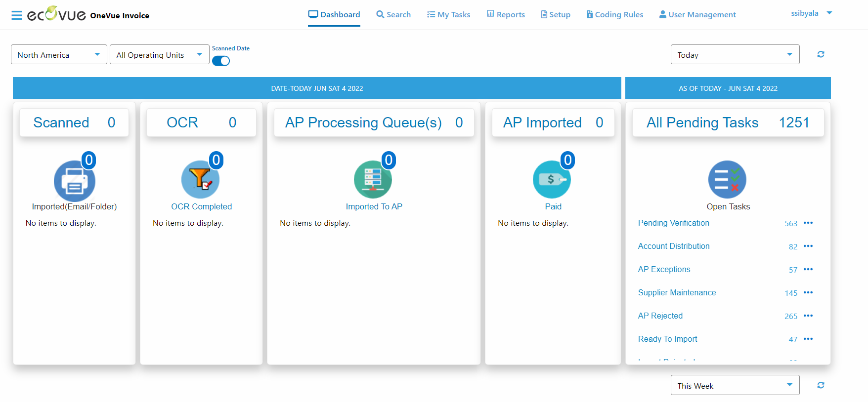The height and width of the screenshot is (402, 868).
Task: Click the All Pending Tasks summary card
Action: (x=728, y=122)
